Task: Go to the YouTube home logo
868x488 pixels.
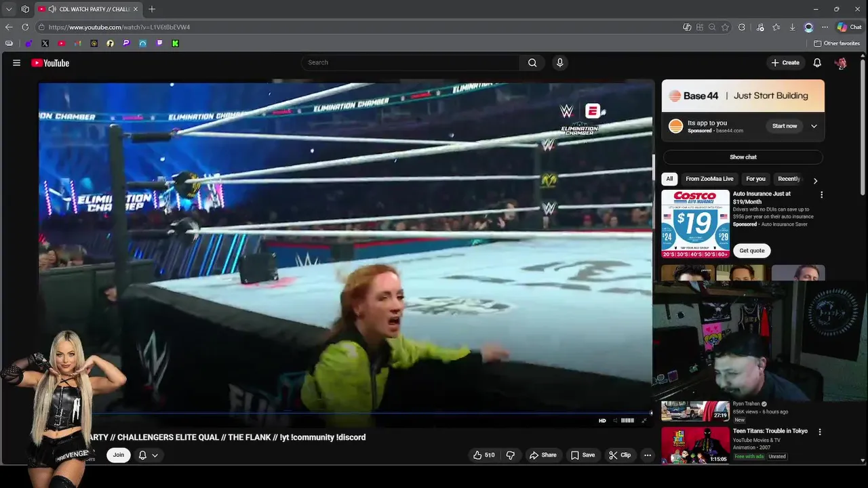Action: (x=50, y=63)
